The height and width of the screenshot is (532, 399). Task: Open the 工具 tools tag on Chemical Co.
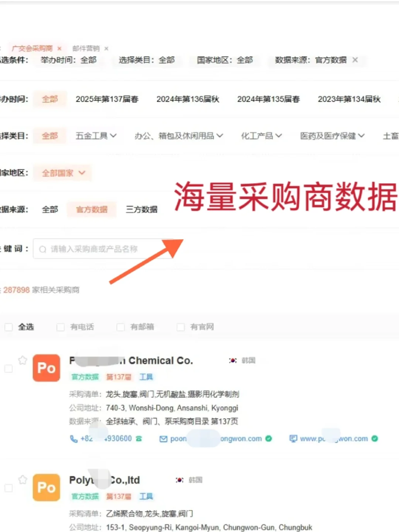(x=146, y=377)
